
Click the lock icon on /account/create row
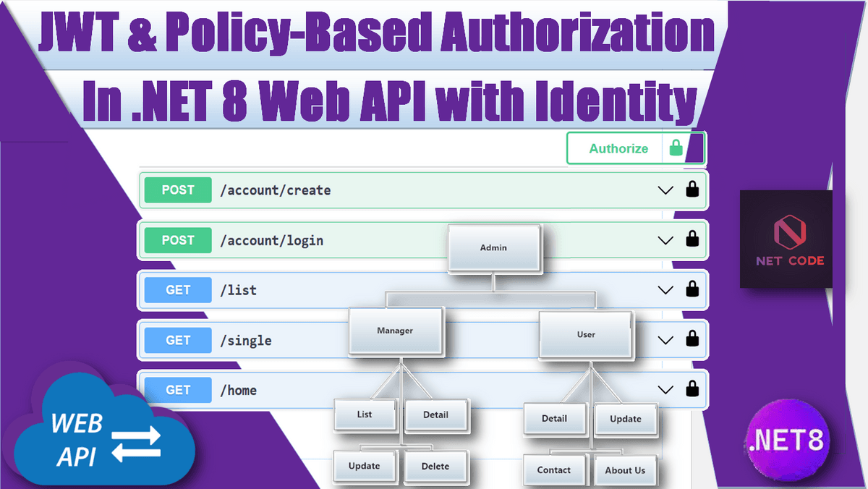click(x=692, y=190)
